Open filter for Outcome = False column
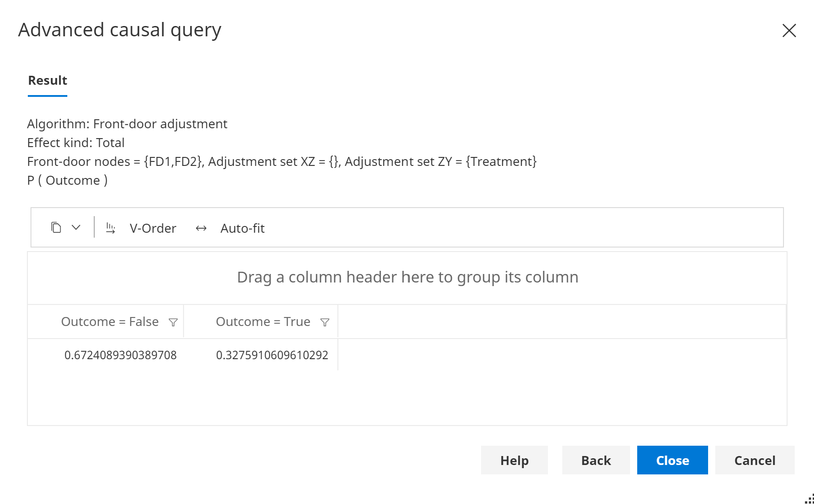Viewport: 814px width, 504px height. point(173,322)
